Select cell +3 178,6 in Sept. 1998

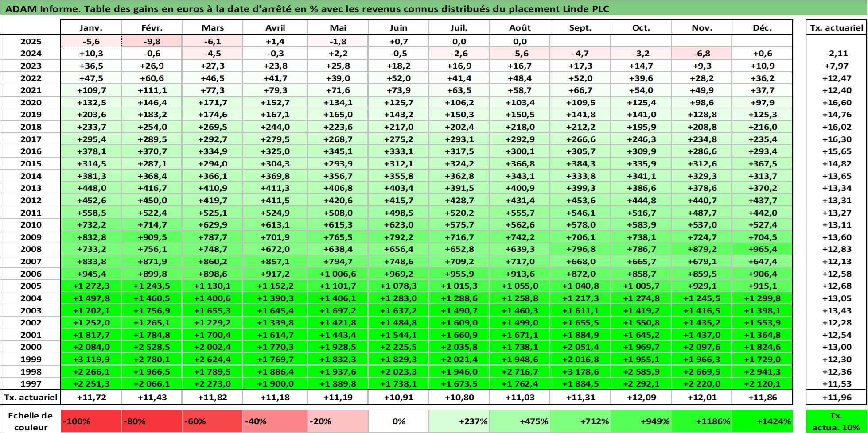pos(580,372)
